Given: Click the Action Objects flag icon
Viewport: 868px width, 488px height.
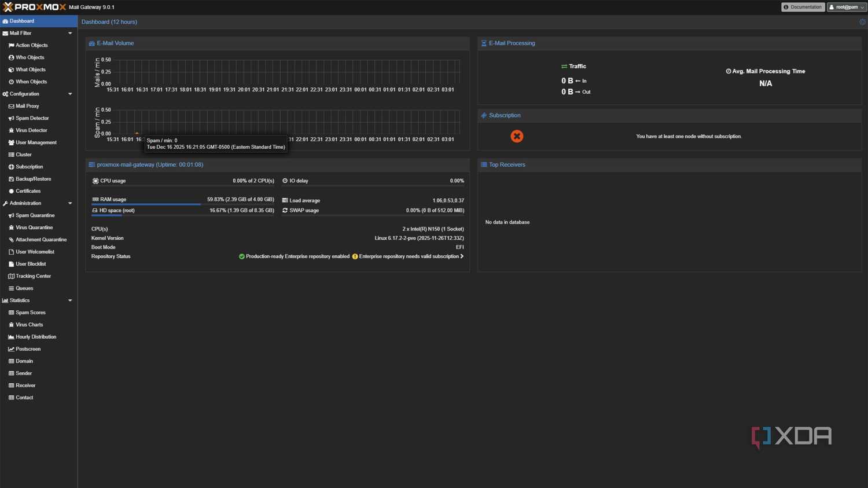Looking at the screenshot, I should click(x=11, y=45).
